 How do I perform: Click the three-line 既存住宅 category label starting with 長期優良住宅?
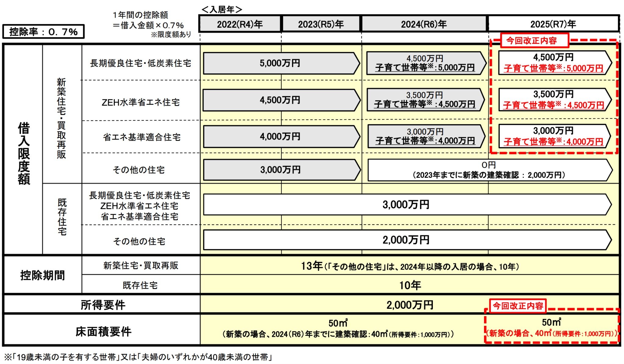point(140,206)
